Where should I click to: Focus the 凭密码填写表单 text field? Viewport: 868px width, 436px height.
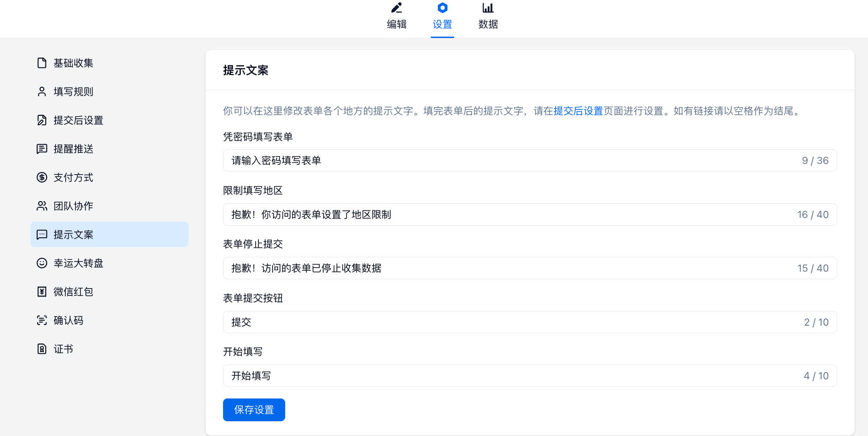pyautogui.click(x=510, y=160)
